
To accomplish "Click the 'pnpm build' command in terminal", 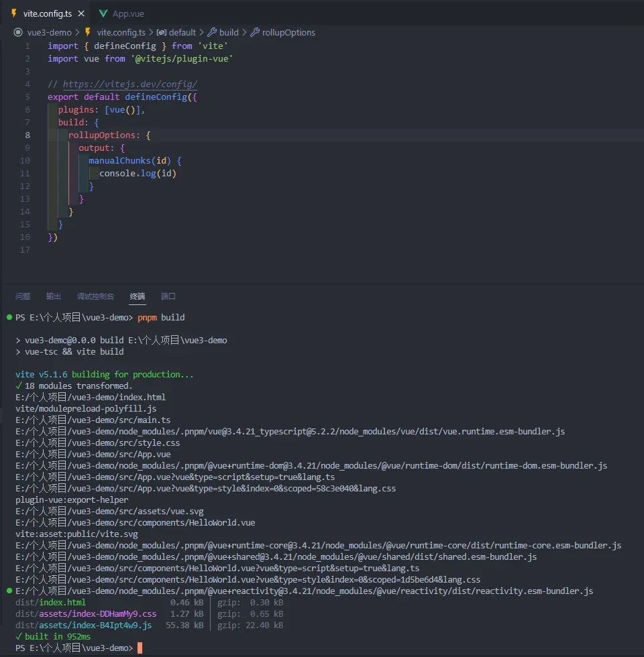I will 161,317.
